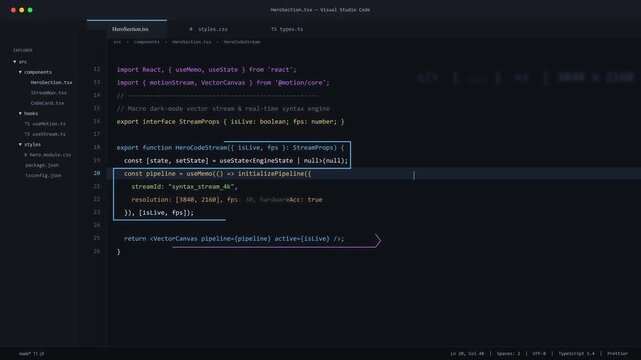Collapse the components folder arrow
The height and width of the screenshot is (360, 641).
point(20,72)
